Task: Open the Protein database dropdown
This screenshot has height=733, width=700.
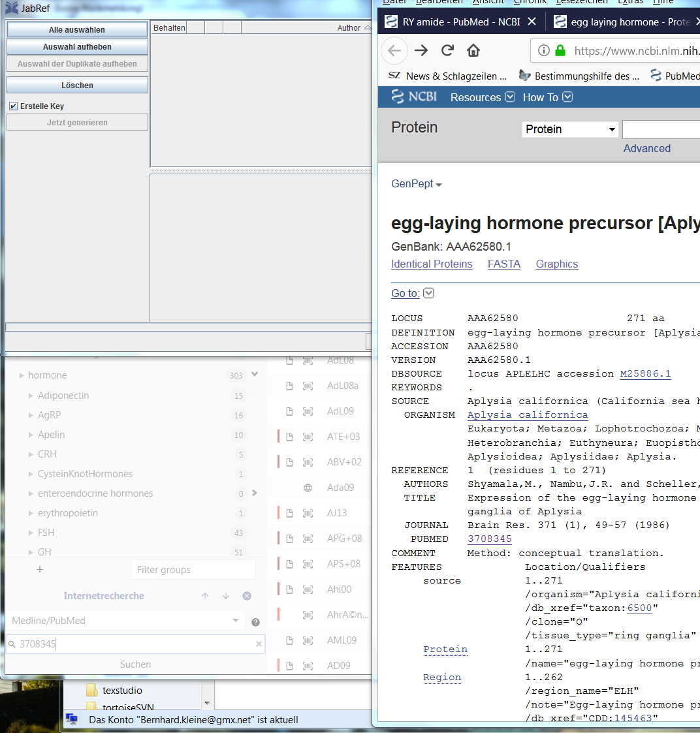Action: point(569,129)
